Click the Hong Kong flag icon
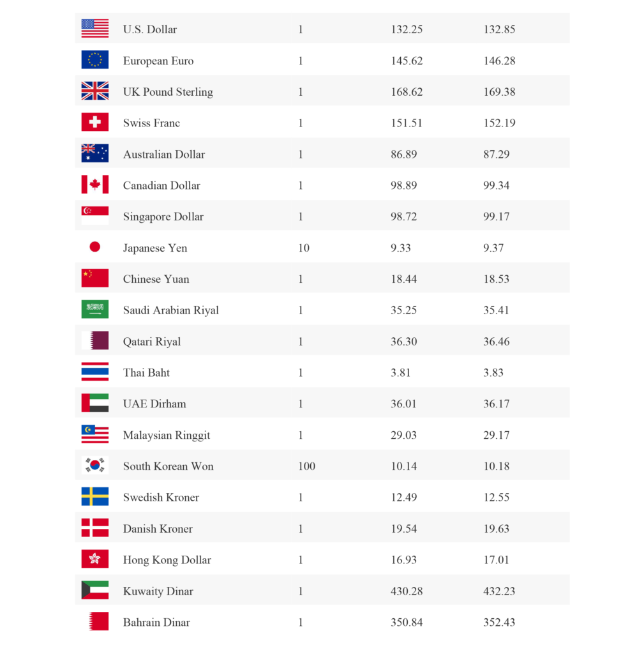This screenshot has height=654, width=644. point(94,559)
